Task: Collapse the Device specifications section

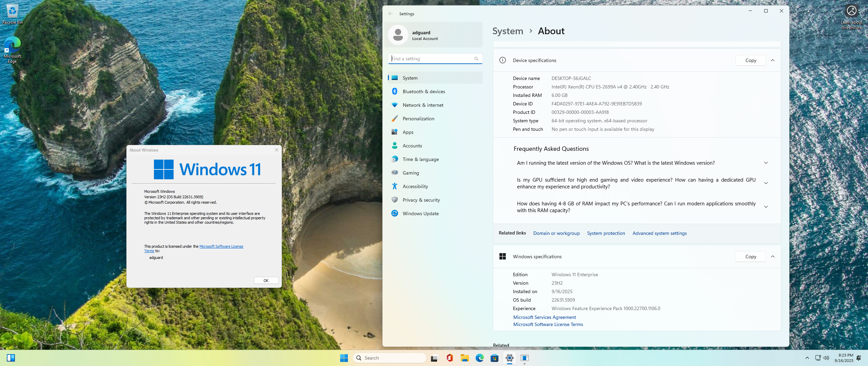Action: tap(773, 60)
